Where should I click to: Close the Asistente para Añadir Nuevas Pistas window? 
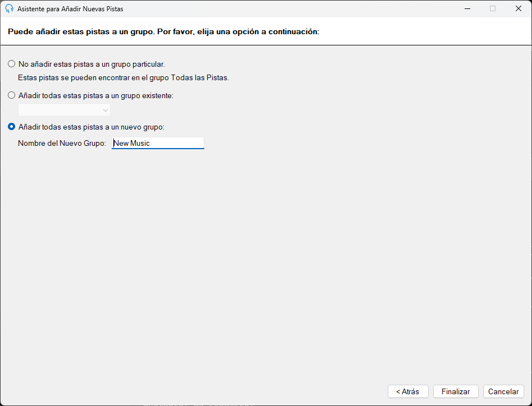pyautogui.click(x=519, y=9)
